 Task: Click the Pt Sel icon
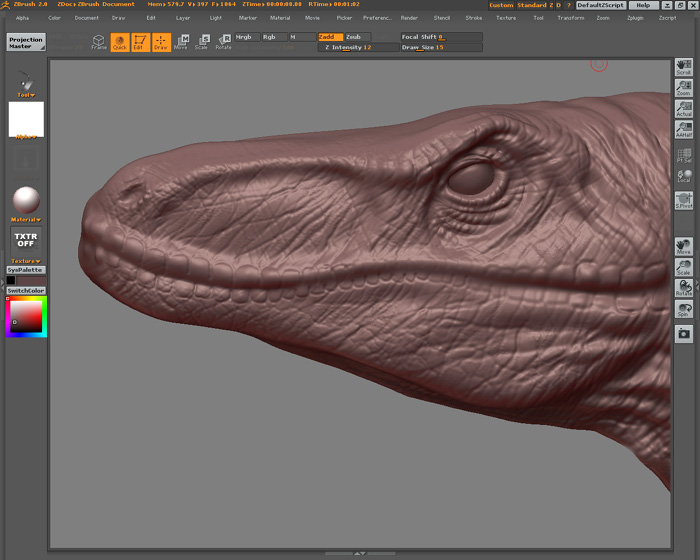683,155
